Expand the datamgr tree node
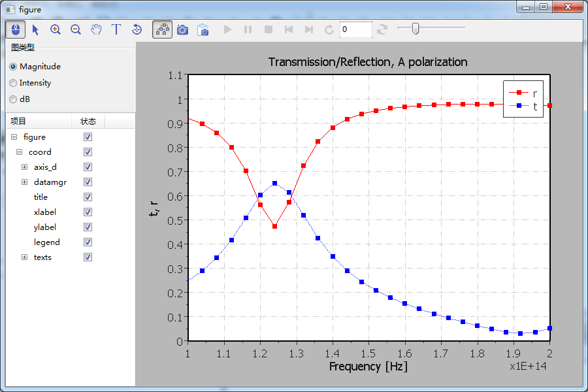588x392 pixels. point(25,182)
